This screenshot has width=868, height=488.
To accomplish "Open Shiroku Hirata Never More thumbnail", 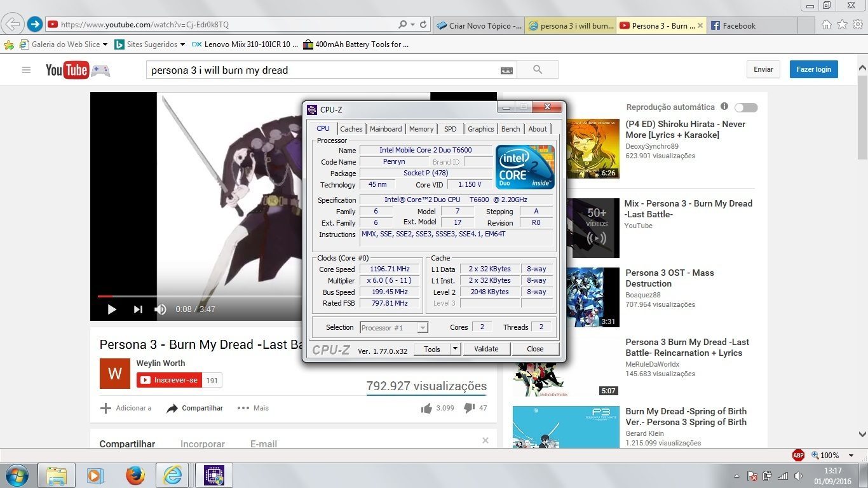I will pyautogui.click(x=592, y=148).
